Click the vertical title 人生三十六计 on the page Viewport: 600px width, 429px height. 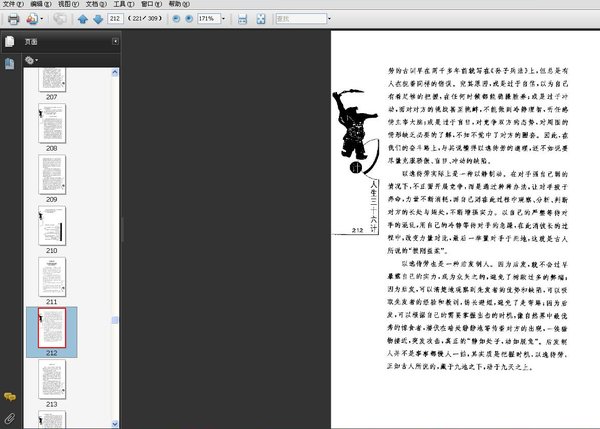373,206
